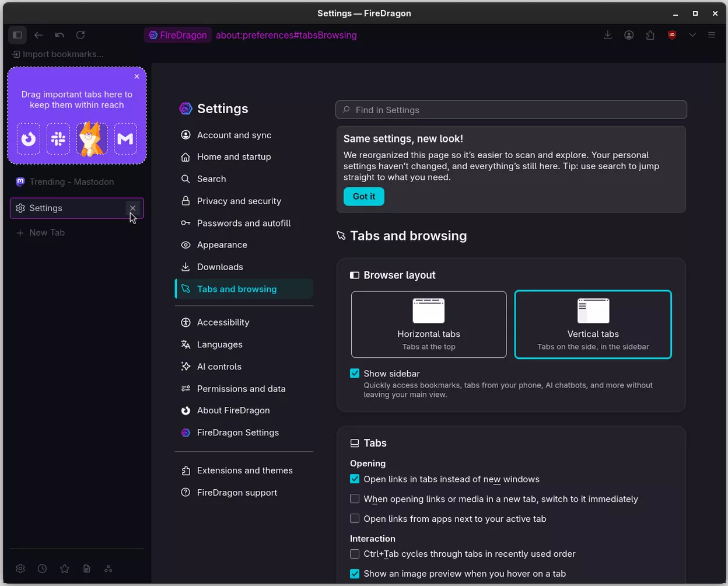
Task: Toggle the sidebar button left of back arrow
Action: [17, 35]
